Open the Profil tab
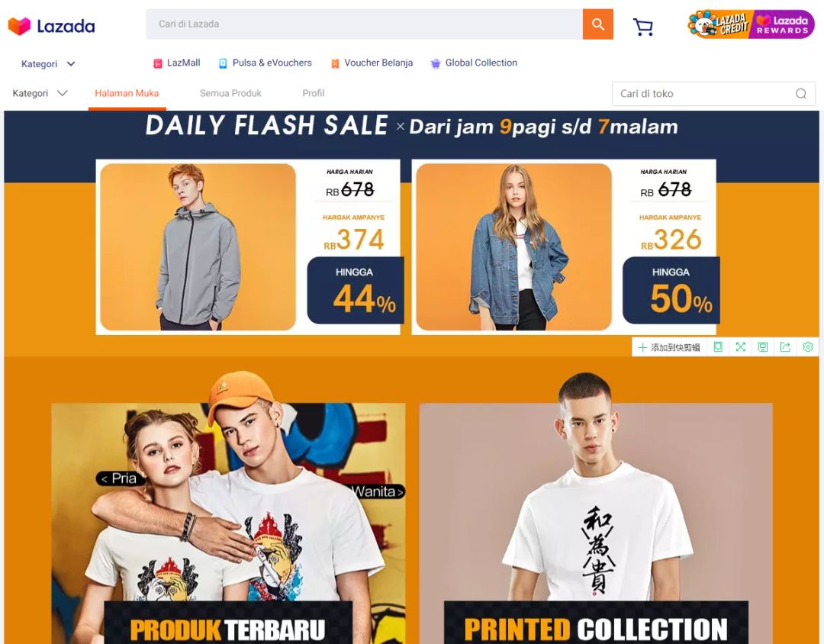This screenshot has height=644, width=824. 314,93
